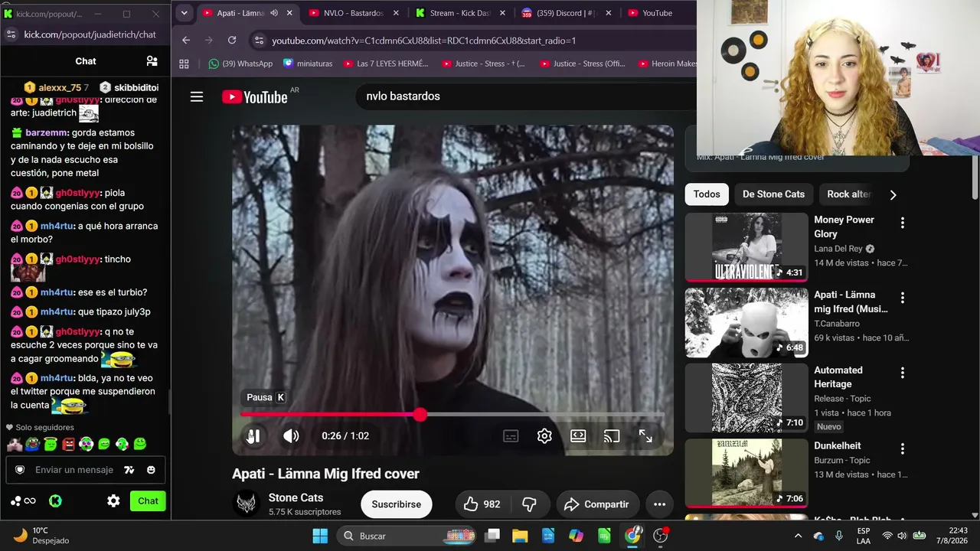
Task: Open the Stone Cats channel avatar
Action: tap(247, 504)
